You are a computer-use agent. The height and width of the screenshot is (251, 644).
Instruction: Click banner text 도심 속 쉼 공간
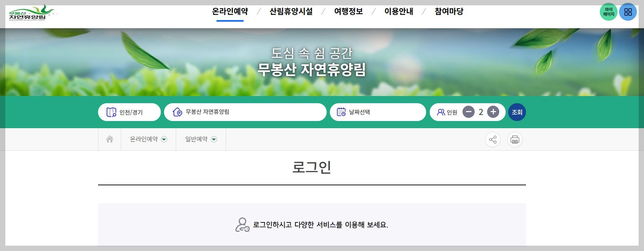[x=312, y=53]
